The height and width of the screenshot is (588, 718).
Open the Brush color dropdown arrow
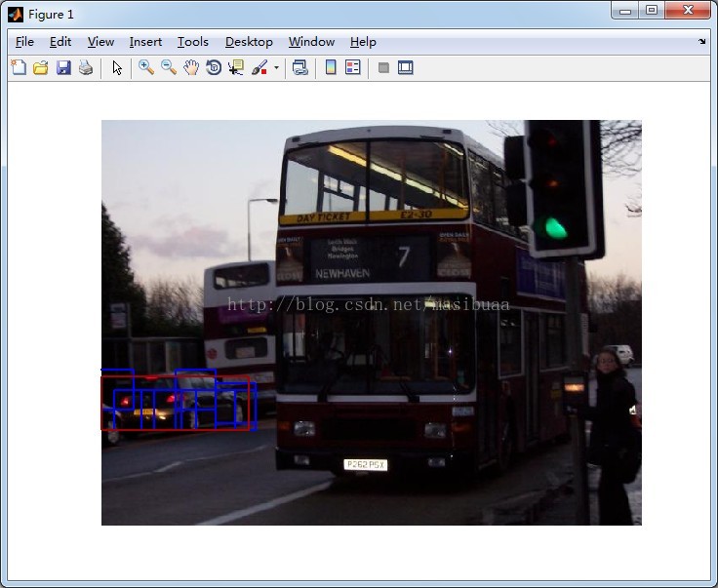click(277, 67)
